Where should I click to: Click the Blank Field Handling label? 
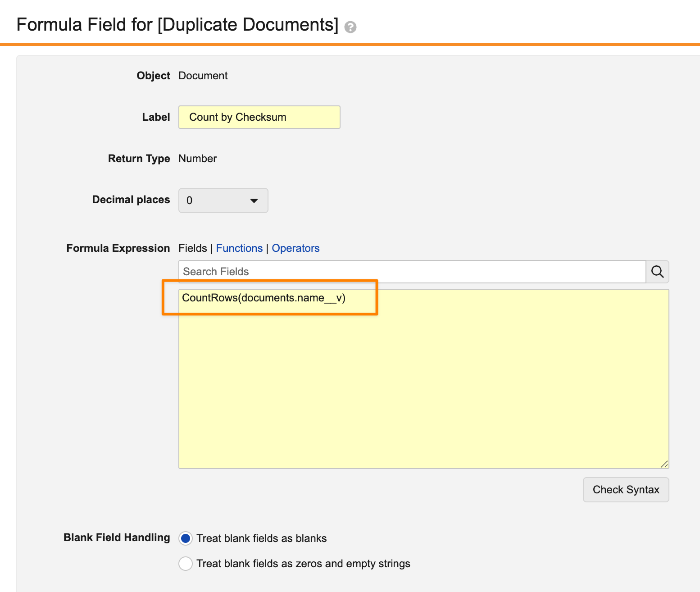coord(117,537)
